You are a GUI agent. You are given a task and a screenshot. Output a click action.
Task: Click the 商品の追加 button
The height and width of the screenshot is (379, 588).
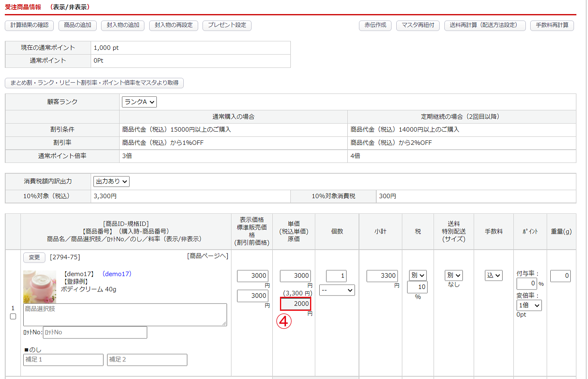click(77, 25)
